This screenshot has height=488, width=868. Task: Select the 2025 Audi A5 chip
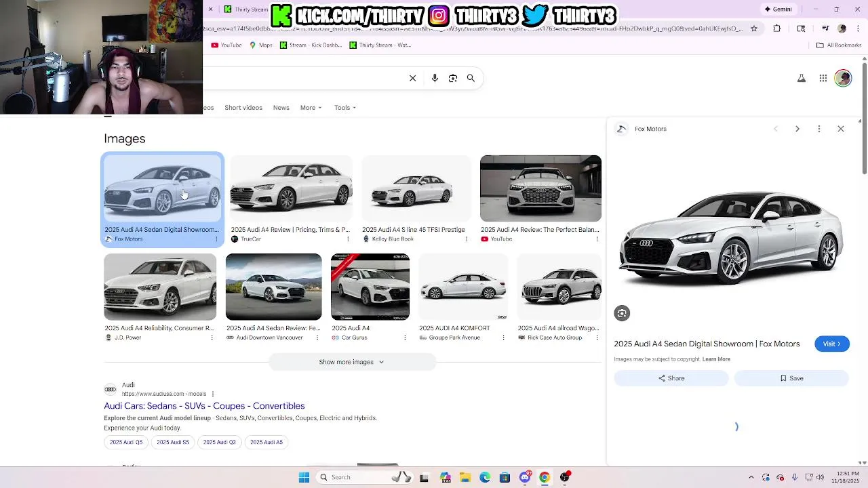click(x=267, y=442)
